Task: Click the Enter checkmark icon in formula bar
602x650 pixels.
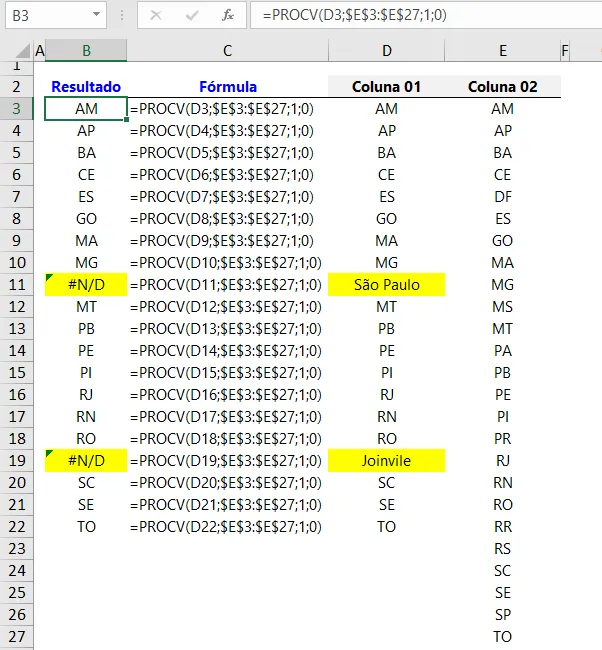Action: pos(192,15)
